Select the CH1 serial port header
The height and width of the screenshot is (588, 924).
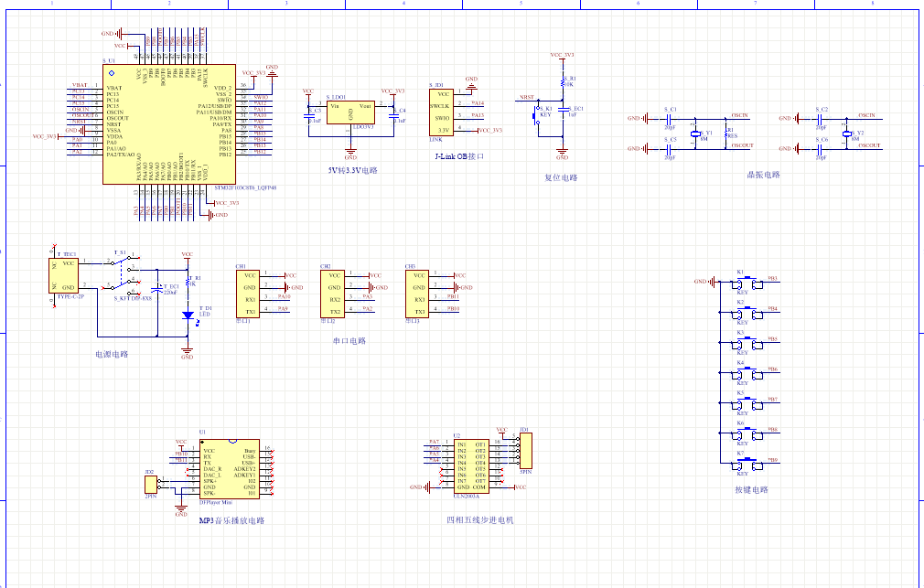coord(250,293)
